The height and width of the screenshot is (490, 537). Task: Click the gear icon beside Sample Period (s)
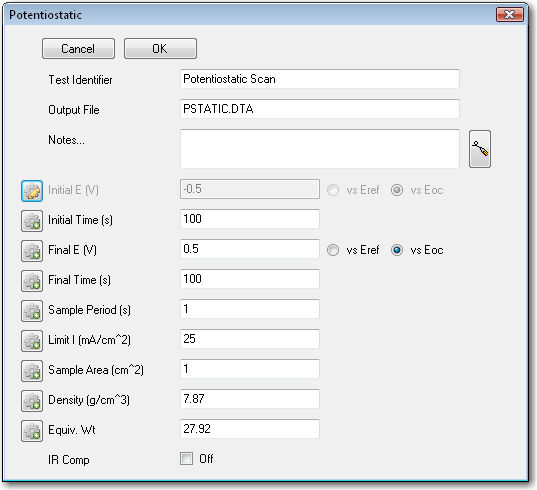click(32, 311)
